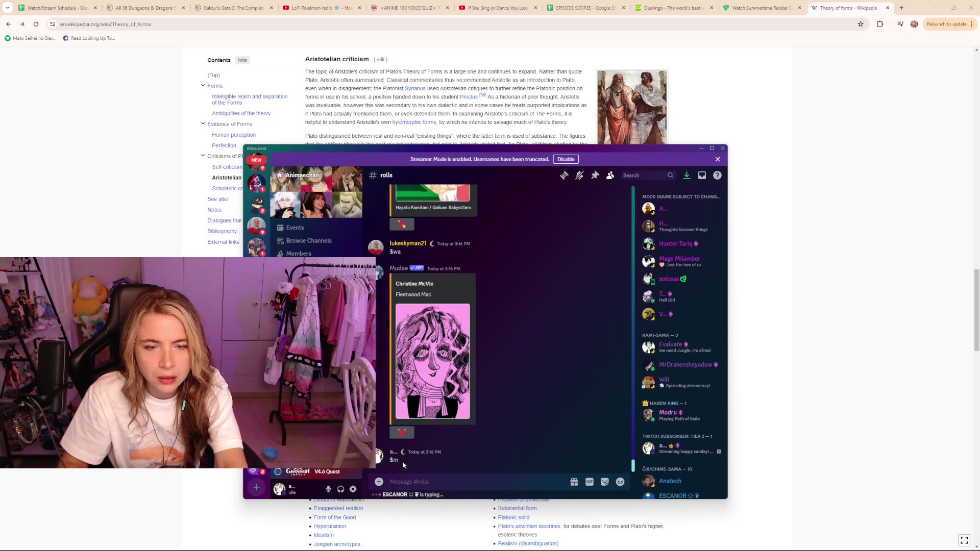Send a gift using gift icon
The width and height of the screenshot is (980, 551).
pos(574,482)
